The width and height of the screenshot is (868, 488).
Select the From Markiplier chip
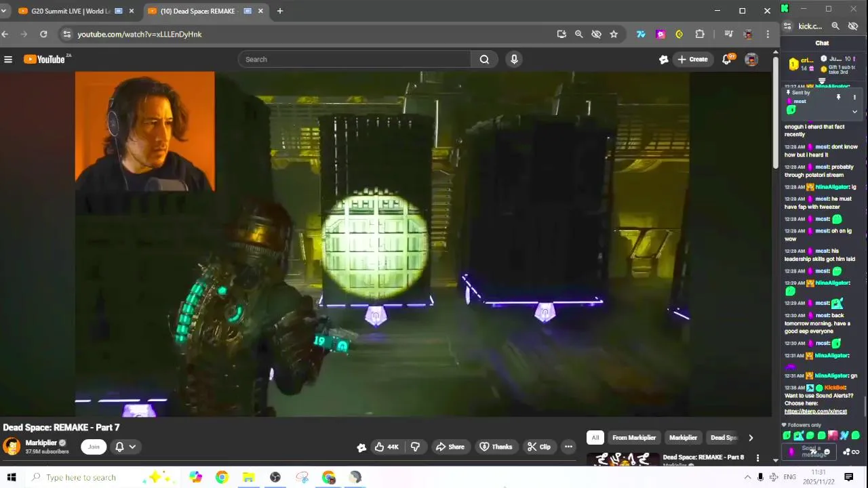(634, 438)
